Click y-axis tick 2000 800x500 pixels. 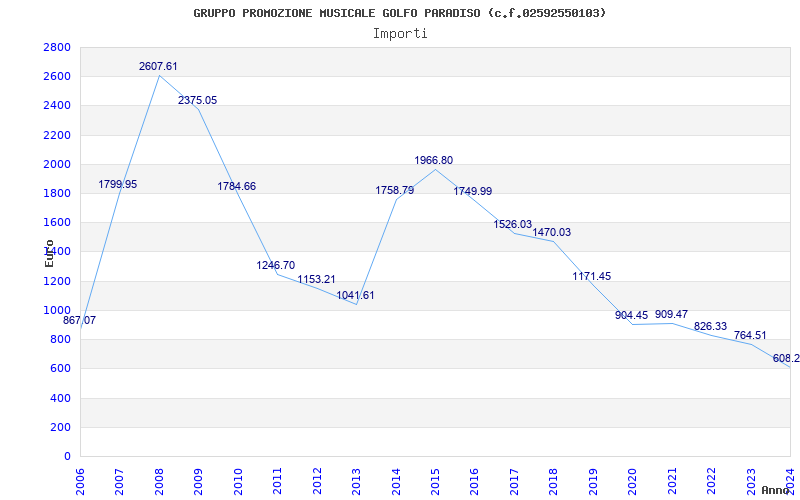pyautogui.click(x=57, y=164)
